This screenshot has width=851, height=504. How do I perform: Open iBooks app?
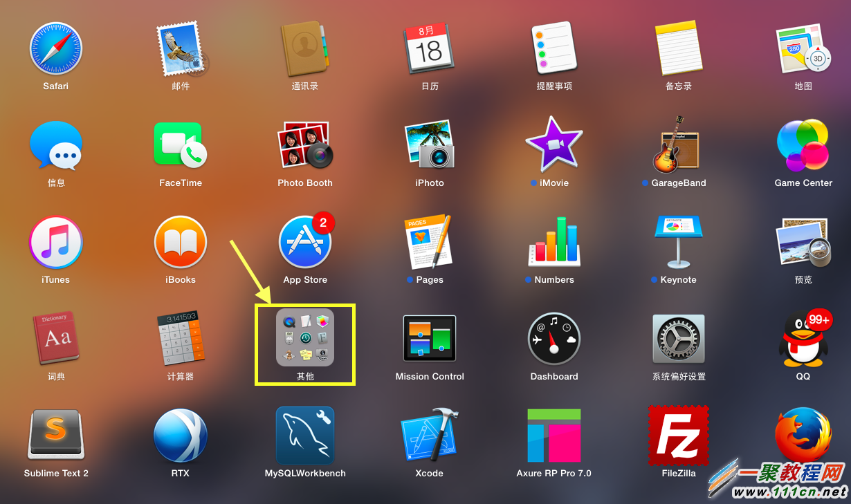pyautogui.click(x=181, y=242)
